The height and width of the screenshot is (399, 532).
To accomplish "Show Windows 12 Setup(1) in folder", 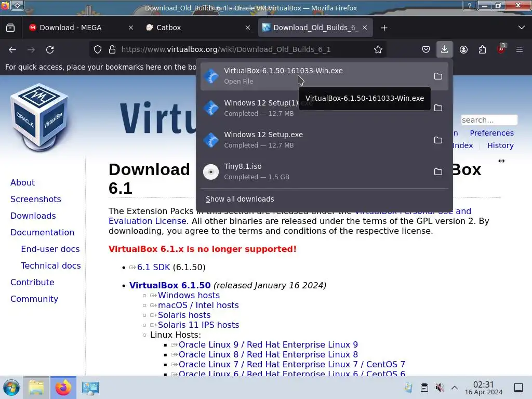I will tap(438, 108).
